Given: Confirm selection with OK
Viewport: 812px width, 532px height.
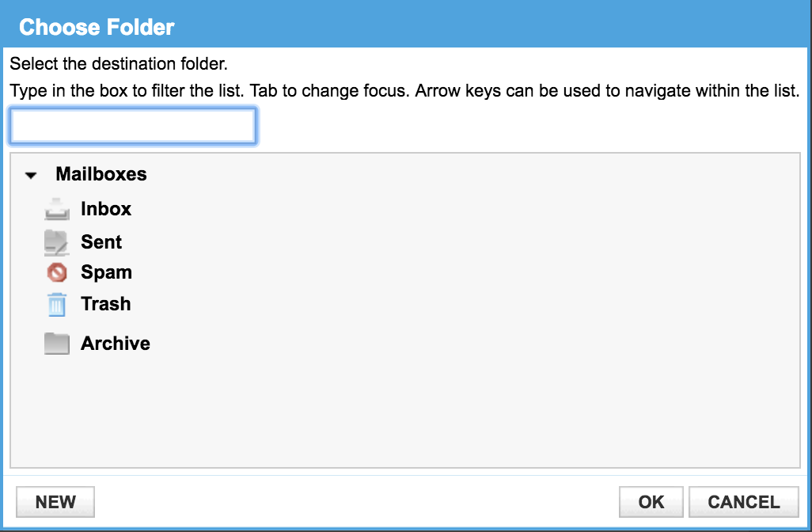Looking at the screenshot, I should click(x=650, y=502).
